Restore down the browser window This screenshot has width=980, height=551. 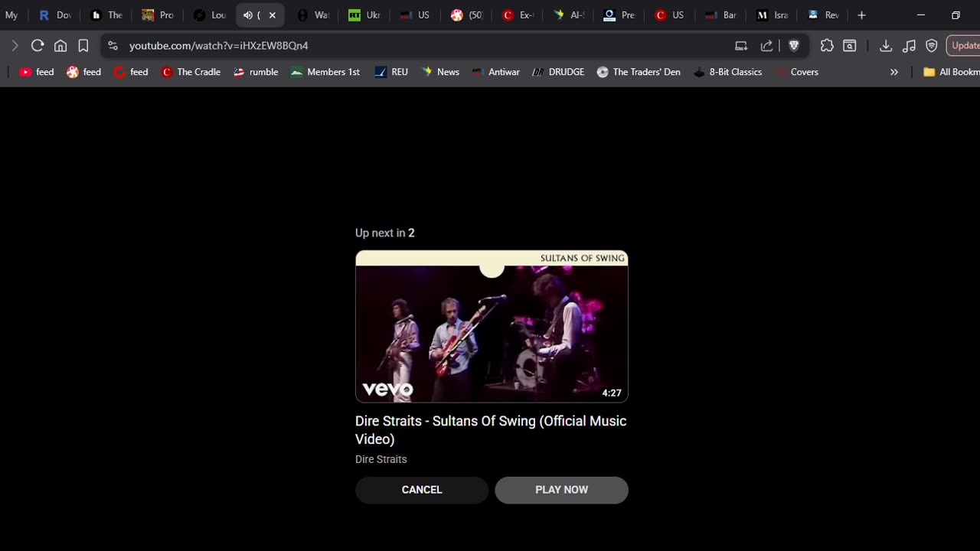955,15
